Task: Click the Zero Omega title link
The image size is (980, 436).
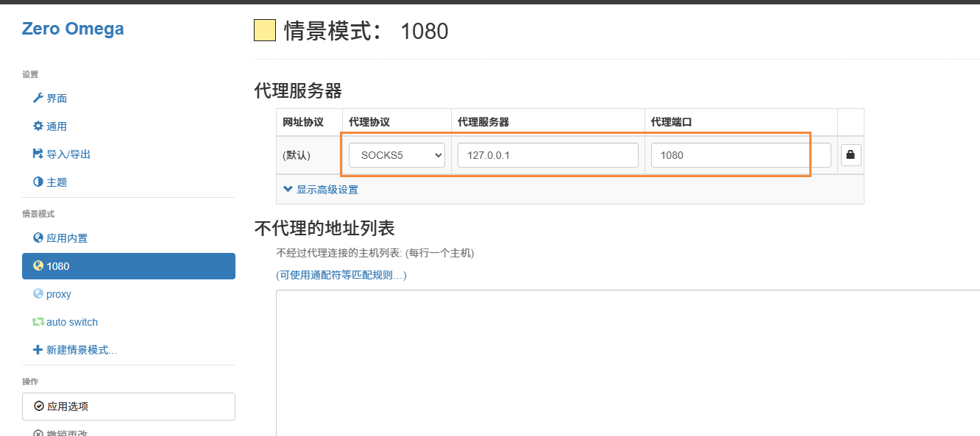Action: pyautogui.click(x=73, y=29)
